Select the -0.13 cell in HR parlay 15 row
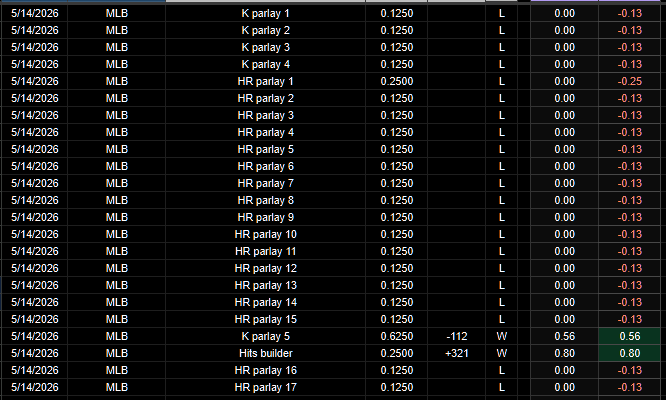Image resolution: width=666 pixels, height=400 pixels. click(629, 319)
